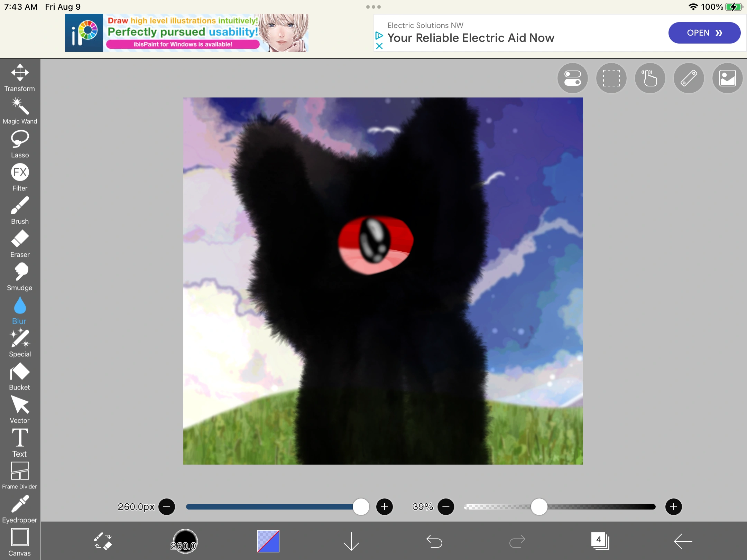747x560 pixels.
Task: Toggle the touch gesture control
Action: pos(650,78)
